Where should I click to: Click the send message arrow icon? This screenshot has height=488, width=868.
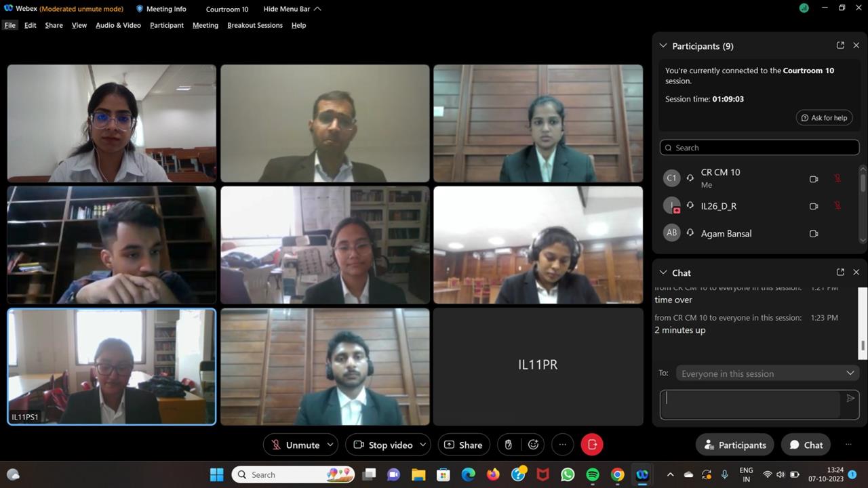(850, 399)
